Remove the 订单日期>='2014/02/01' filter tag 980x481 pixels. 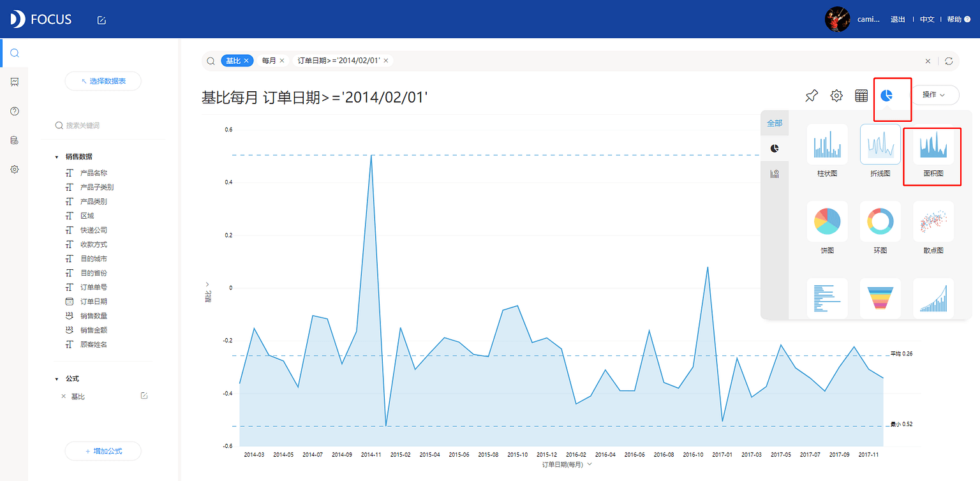tap(386, 60)
